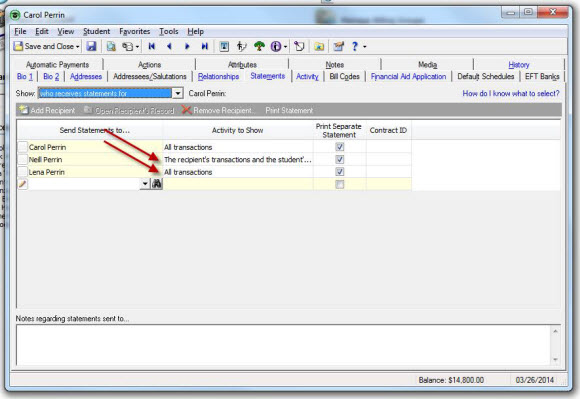Click 'How do I know what to select?' link
The image size is (580, 399).
point(511,93)
